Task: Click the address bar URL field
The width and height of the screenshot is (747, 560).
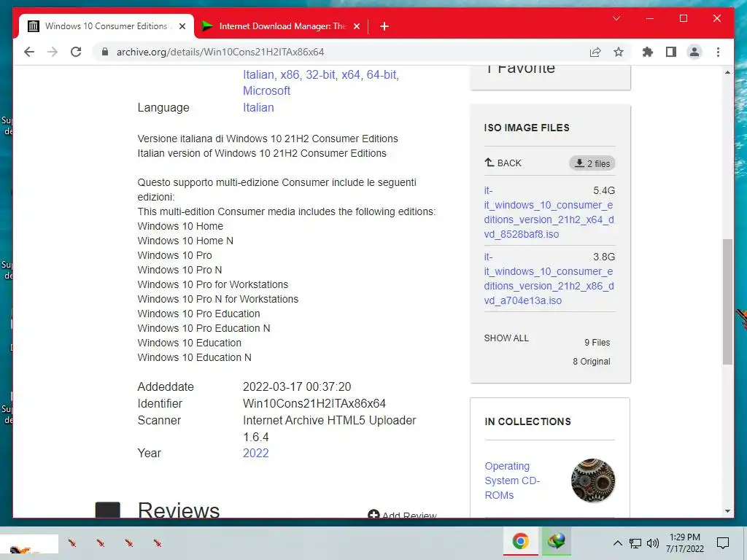Action: tap(220, 52)
